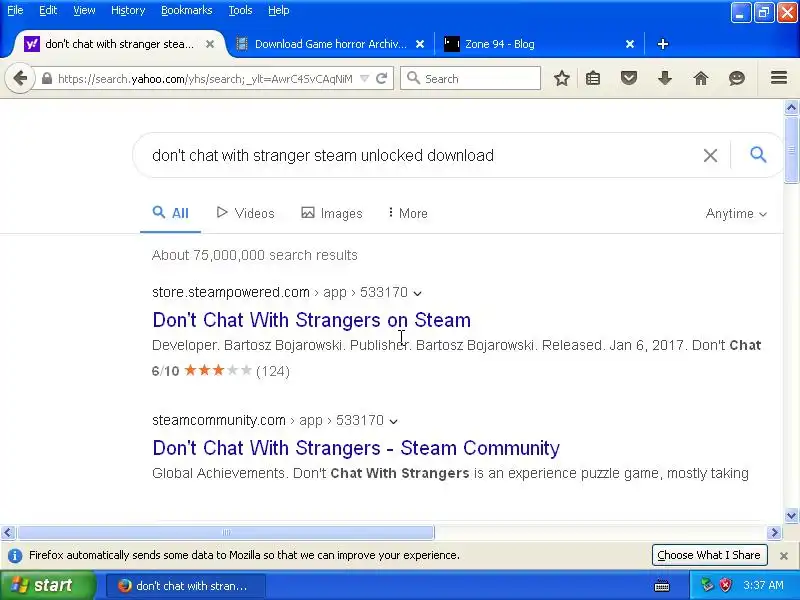This screenshot has width=800, height=600.
Task: Open the hamburger menu icon
Action: click(779, 78)
